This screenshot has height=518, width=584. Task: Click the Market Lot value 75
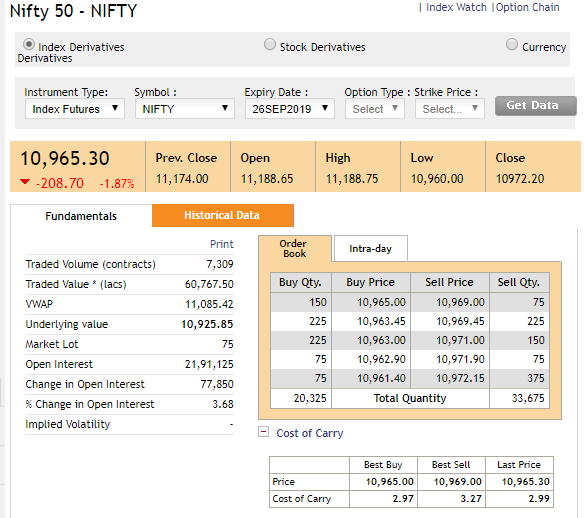[x=228, y=344]
